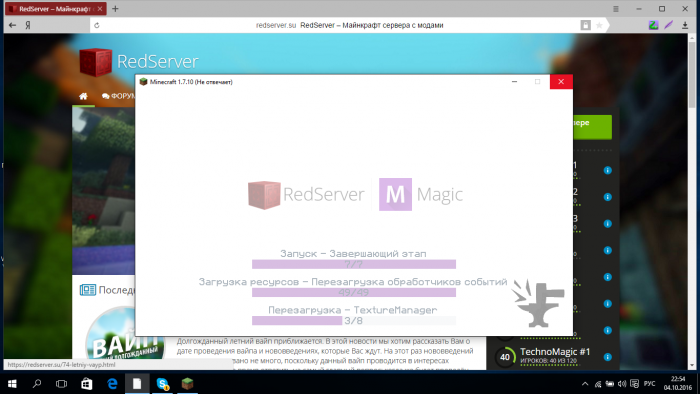The height and width of the screenshot is (394, 700).
Task: Open the browser hamburger menu
Action: pos(616,9)
